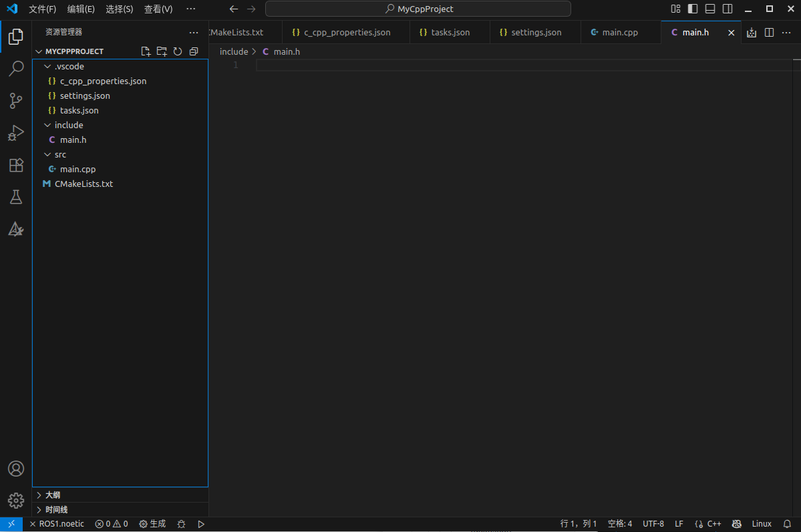Refresh the explorer file tree

pos(178,51)
